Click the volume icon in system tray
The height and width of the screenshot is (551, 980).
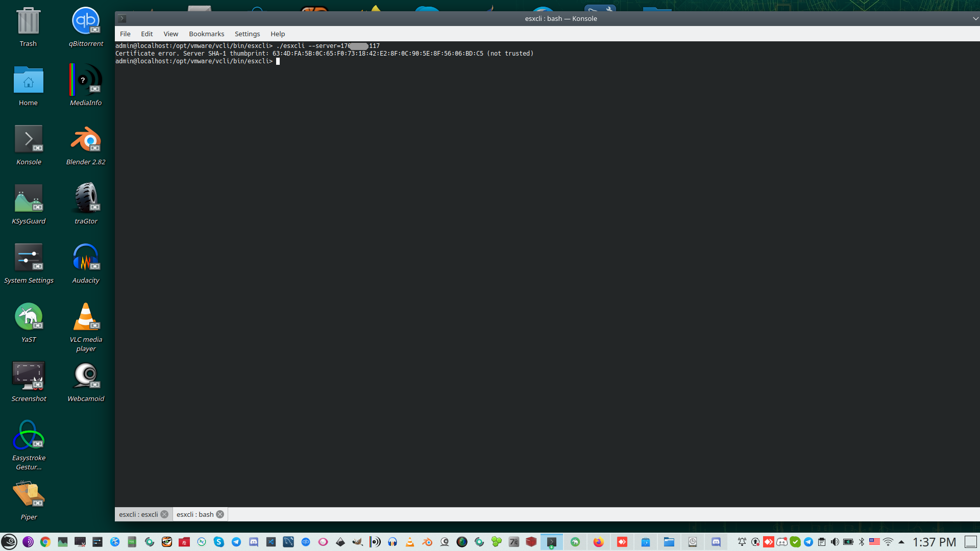click(x=835, y=542)
